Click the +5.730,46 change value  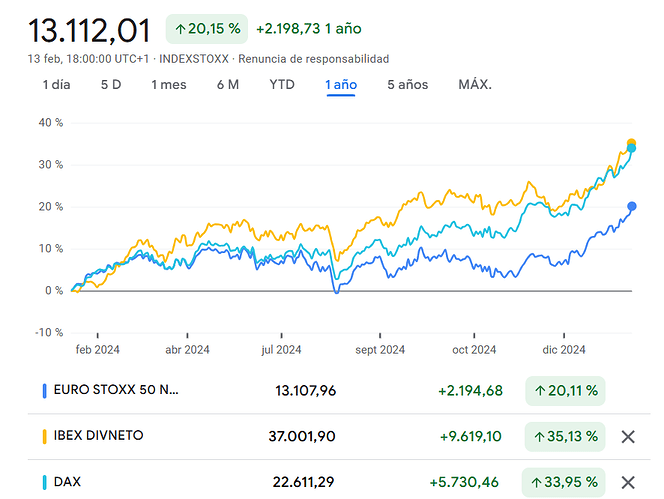click(464, 482)
